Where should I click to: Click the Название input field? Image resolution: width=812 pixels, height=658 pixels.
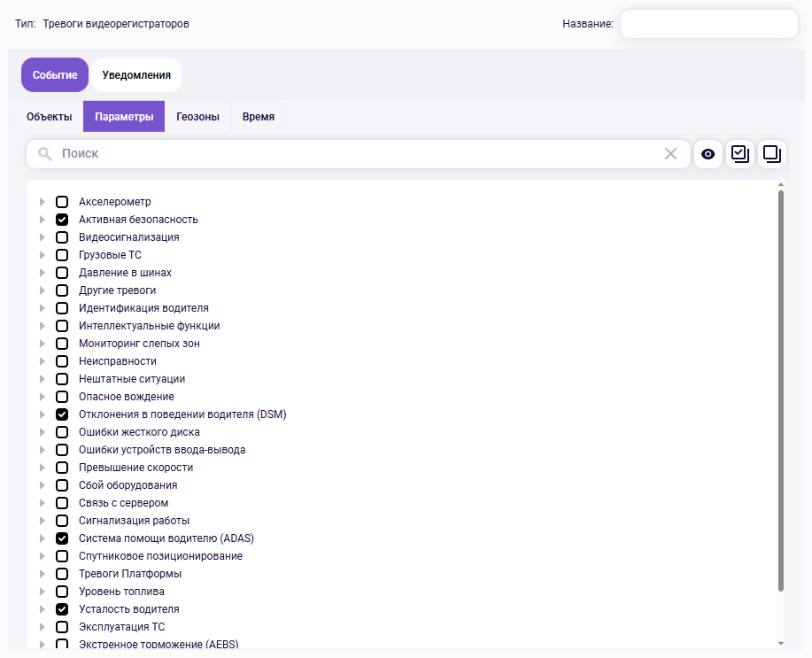click(708, 24)
